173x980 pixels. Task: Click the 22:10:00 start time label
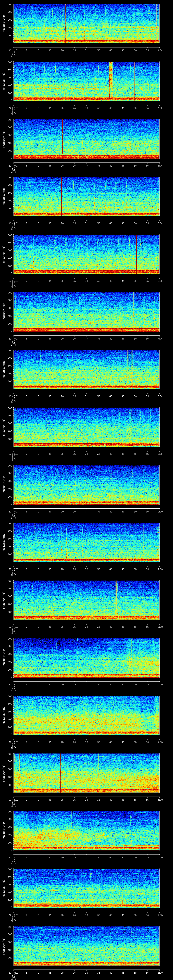13,569
